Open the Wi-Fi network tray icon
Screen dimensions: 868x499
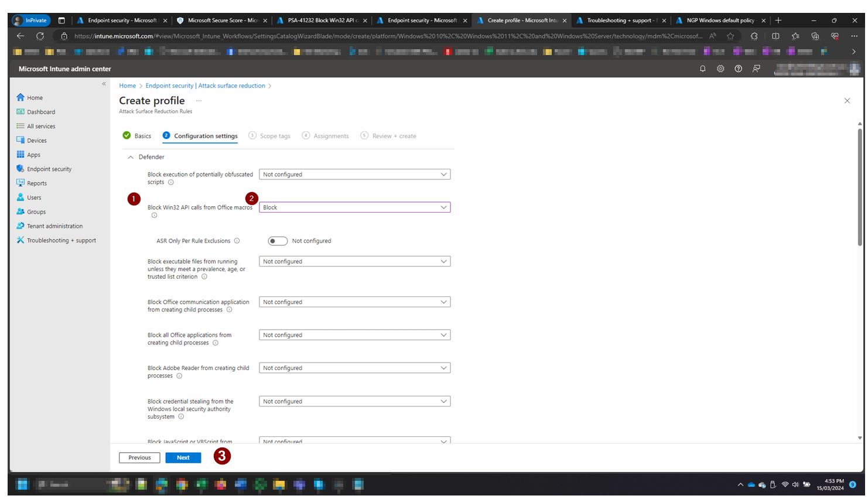785,484
